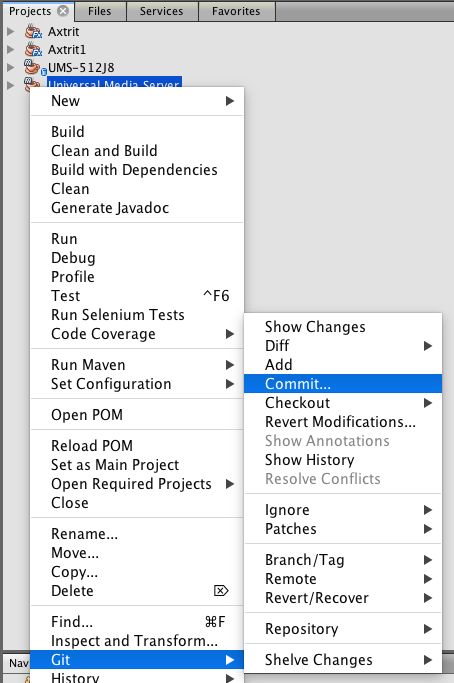Viewport: 454px width, 683px height.
Task: Expand the UMS-512J8 project node
Action: click(x=11, y=68)
